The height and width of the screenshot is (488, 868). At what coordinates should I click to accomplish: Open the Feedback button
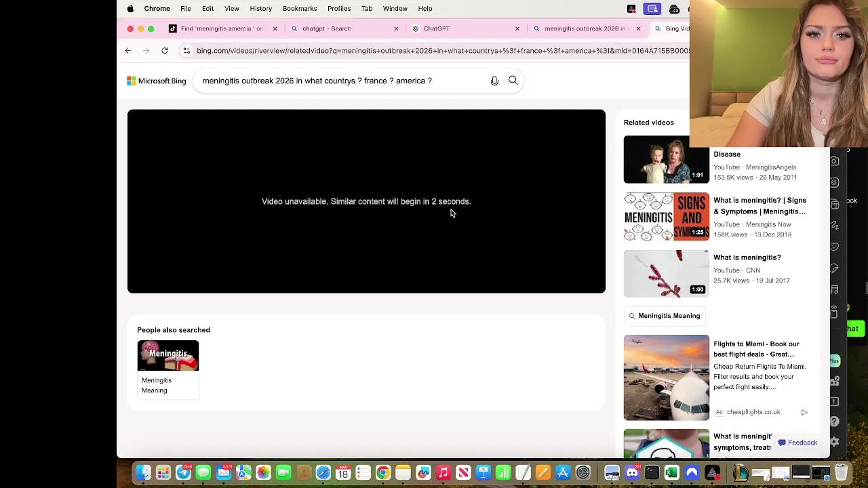pos(797,443)
